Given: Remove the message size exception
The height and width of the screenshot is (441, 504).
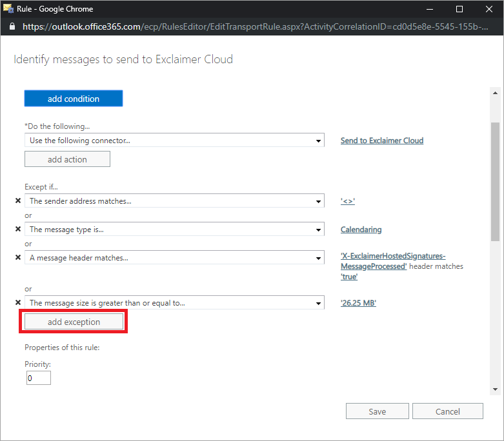Looking at the screenshot, I should pos(18,302).
